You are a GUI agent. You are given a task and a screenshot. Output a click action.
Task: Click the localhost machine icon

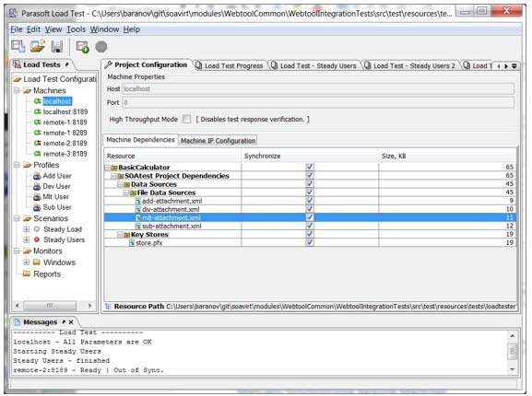click(x=37, y=101)
